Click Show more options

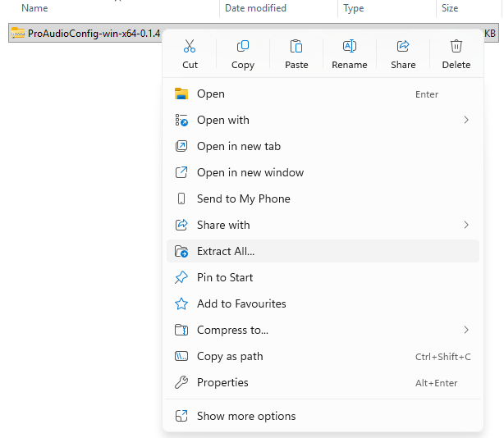click(x=323, y=416)
